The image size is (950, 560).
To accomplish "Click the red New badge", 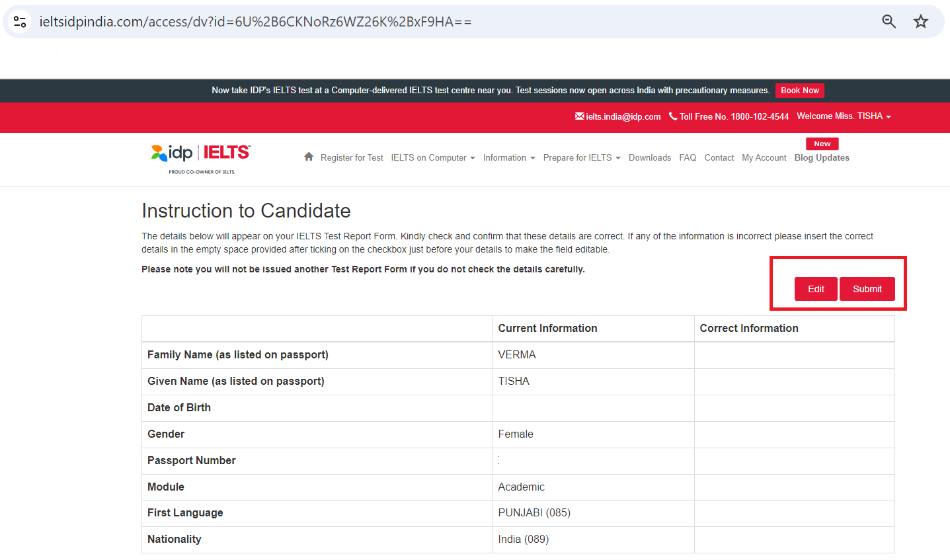I will coord(822,143).
